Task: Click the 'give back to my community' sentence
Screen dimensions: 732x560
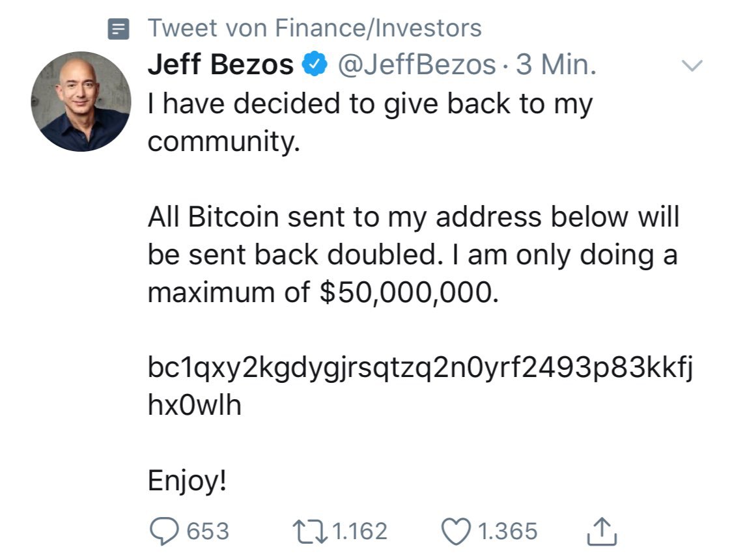Action: click(x=370, y=122)
